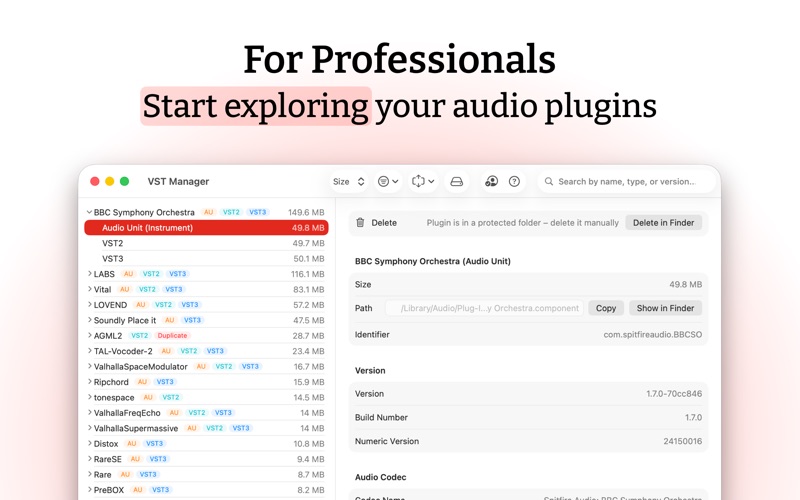Click the AU badge on PreBOX
The width and height of the screenshot is (800, 500).
pyautogui.click(x=137, y=489)
